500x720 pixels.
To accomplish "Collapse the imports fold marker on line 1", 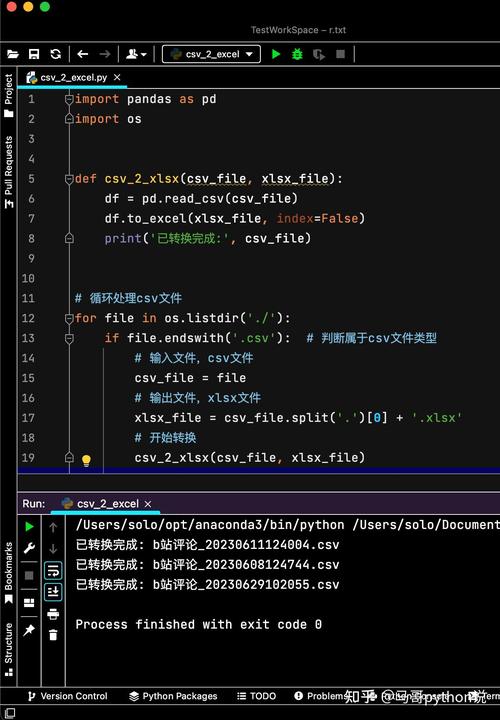I will [69, 99].
